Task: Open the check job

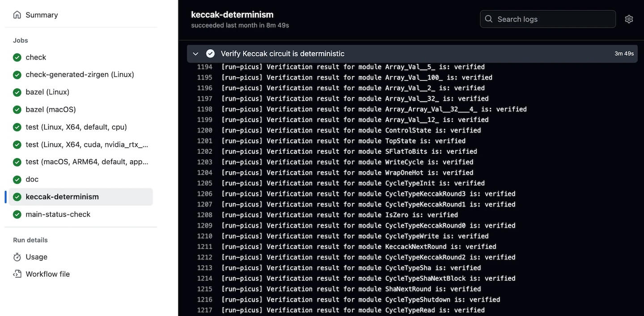Action: point(36,57)
